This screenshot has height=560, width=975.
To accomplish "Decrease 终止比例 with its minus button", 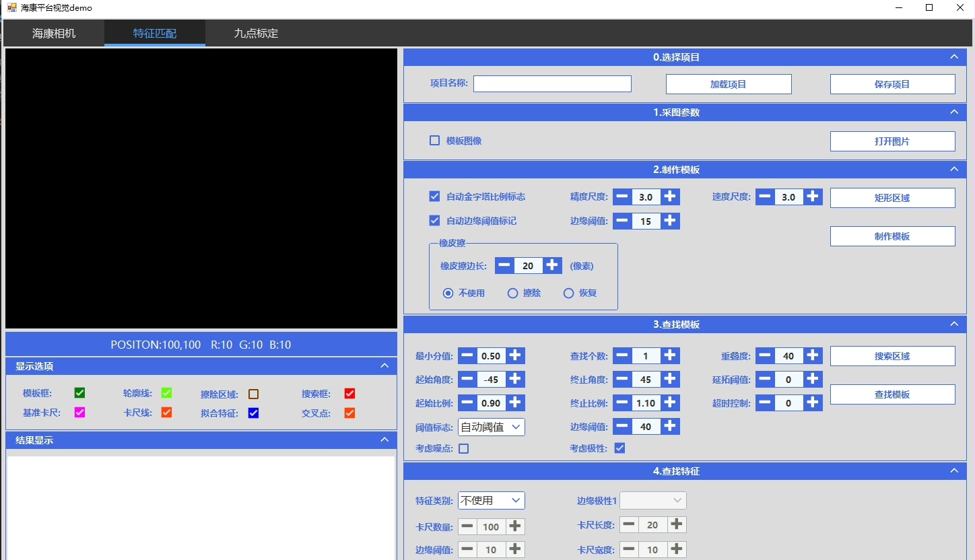I will (x=622, y=403).
